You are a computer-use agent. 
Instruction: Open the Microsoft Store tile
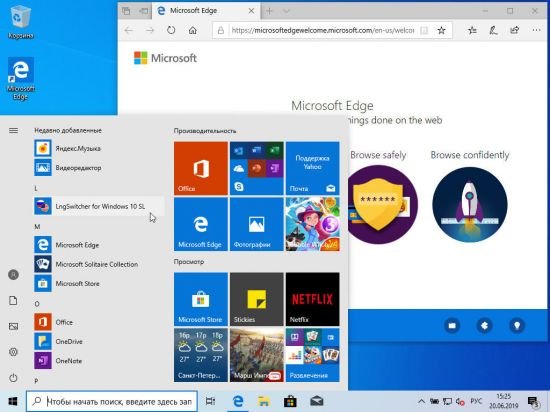click(x=201, y=299)
